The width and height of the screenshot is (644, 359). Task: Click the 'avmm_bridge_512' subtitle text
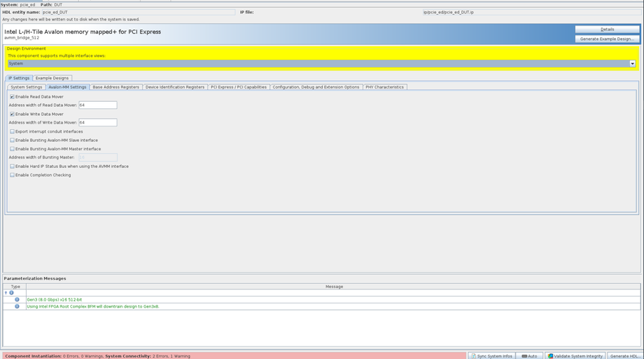click(22, 38)
